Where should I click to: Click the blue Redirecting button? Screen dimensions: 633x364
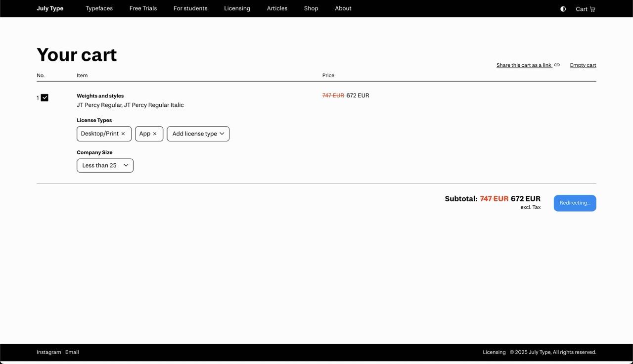(575, 203)
